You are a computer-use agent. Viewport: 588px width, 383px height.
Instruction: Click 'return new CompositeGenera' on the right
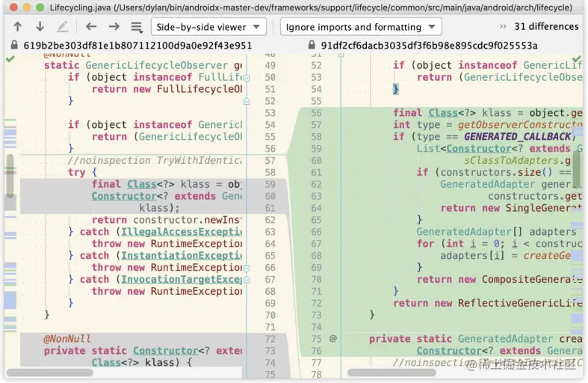coord(500,279)
